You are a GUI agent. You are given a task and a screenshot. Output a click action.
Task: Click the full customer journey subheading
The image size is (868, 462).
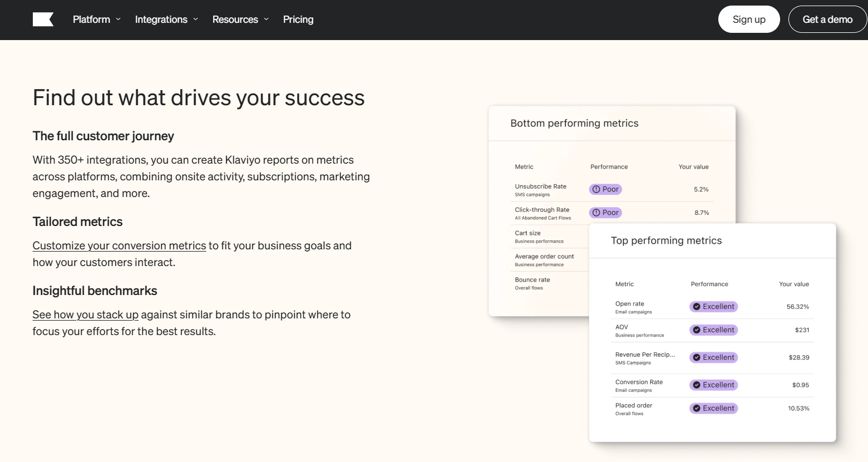tap(103, 136)
